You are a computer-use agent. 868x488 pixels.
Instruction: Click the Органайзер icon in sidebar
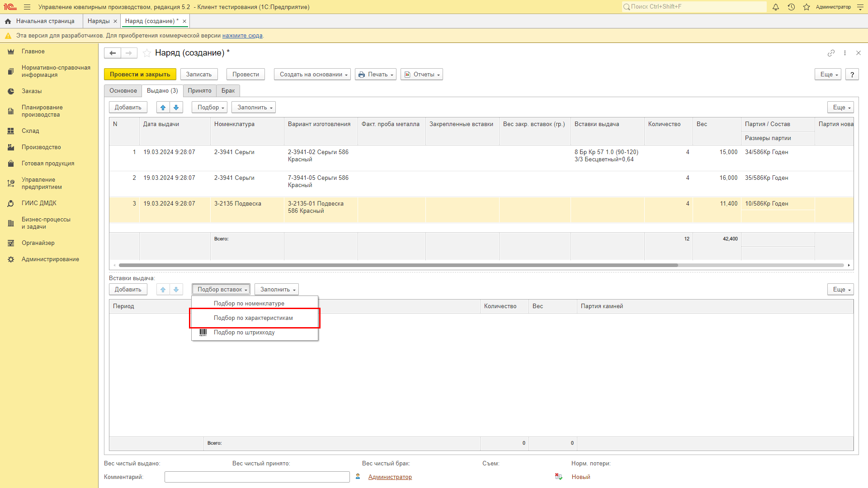point(11,243)
